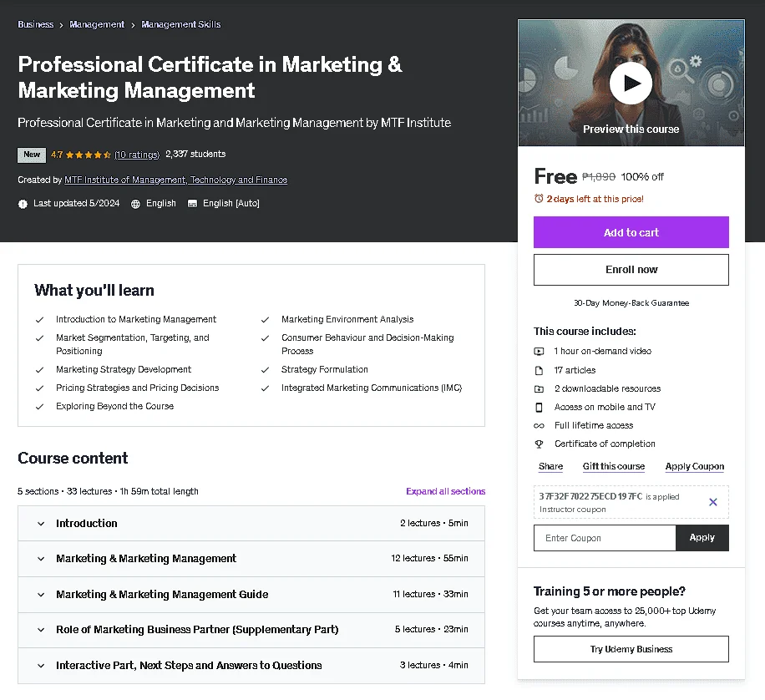The height and width of the screenshot is (700, 765).
Task: Click the Training 5 or more people heading
Action: point(610,591)
